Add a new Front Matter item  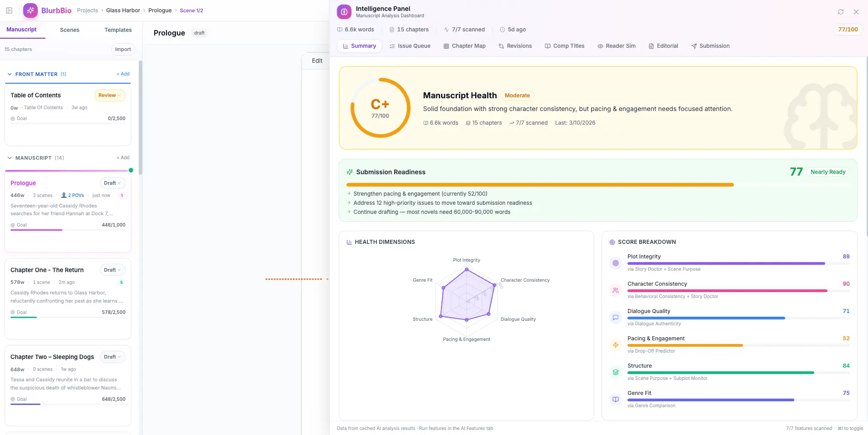click(x=123, y=74)
